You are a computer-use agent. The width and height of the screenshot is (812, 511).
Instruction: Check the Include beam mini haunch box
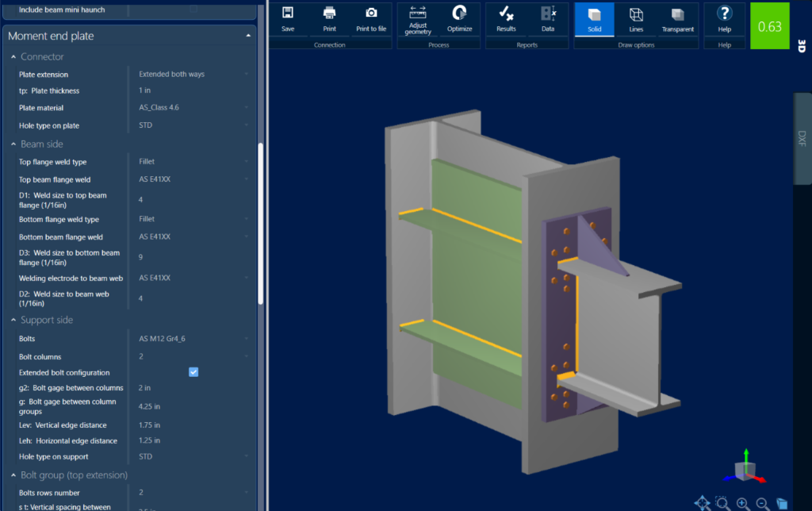tap(193, 9)
